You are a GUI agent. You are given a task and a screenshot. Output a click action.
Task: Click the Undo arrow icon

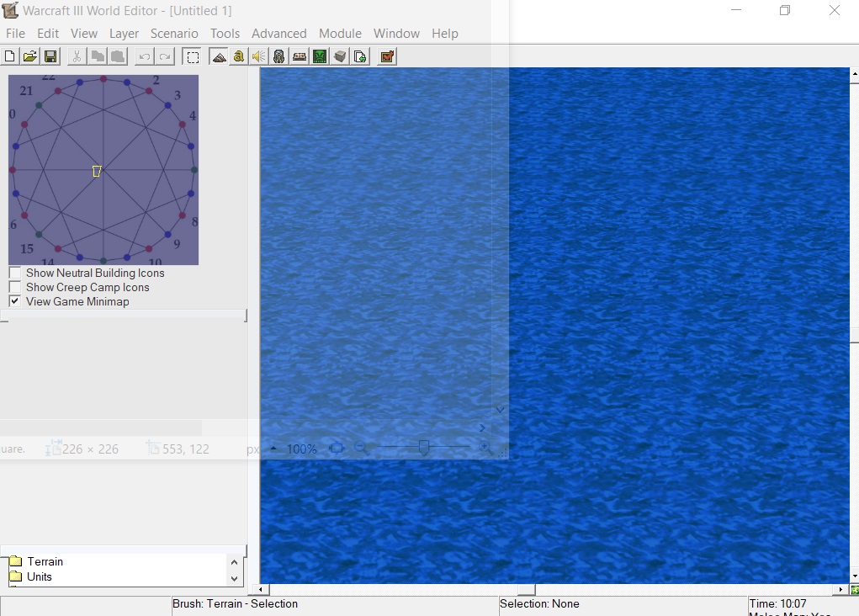[x=145, y=56]
